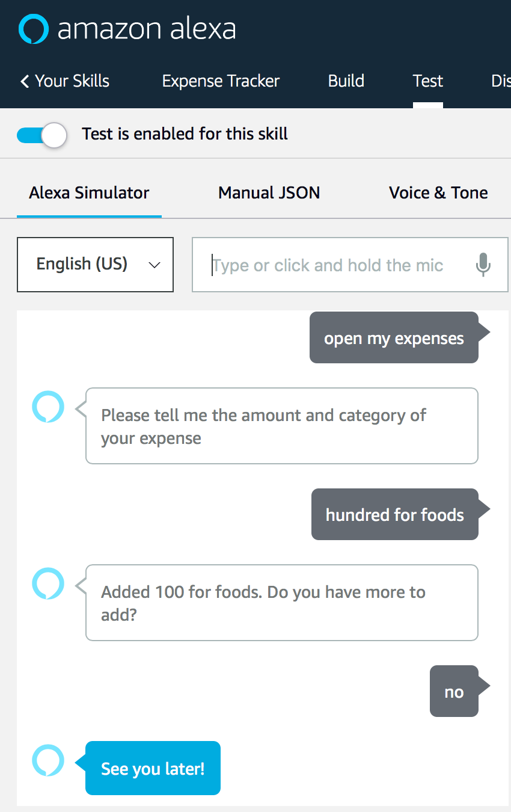Screen dimensions: 511x812
Task: Open the English (US) language dropdown
Action: pos(95,265)
